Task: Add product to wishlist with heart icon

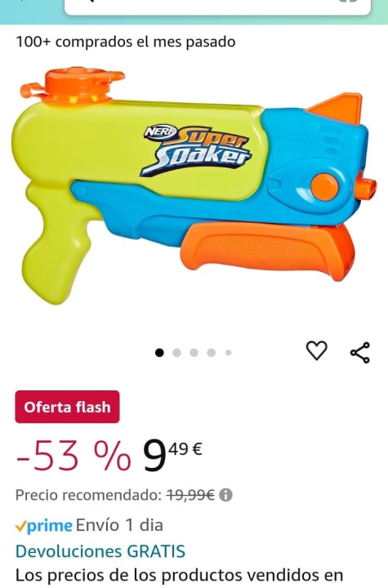Action: tap(317, 351)
